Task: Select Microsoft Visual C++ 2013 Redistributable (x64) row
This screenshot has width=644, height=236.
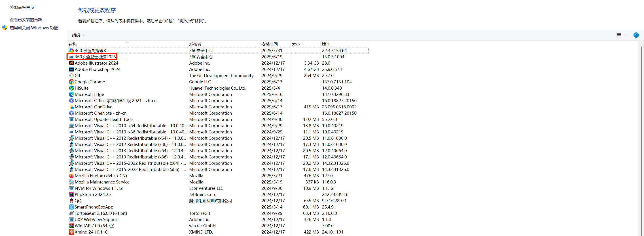Action: [x=218, y=151]
